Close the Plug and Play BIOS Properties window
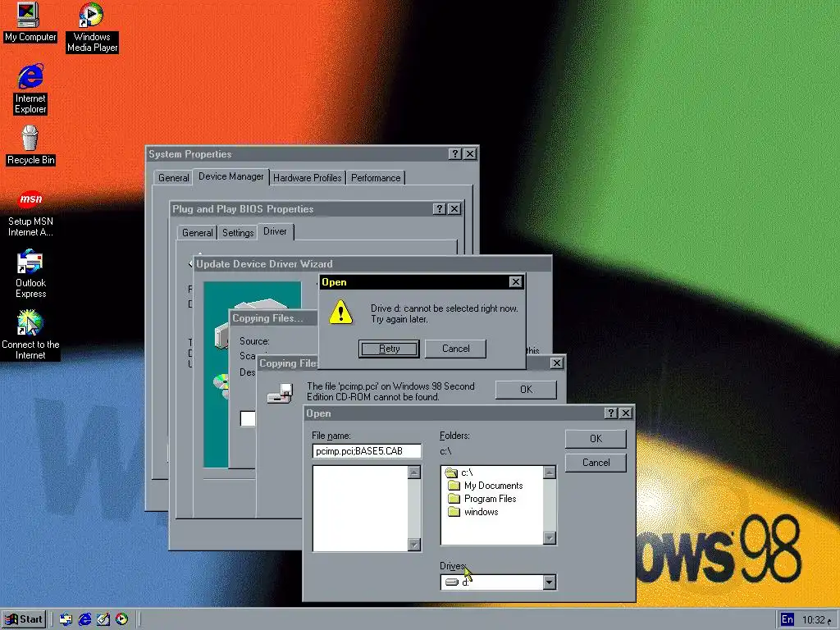Screen dimensions: 840x630 point(454,209)
